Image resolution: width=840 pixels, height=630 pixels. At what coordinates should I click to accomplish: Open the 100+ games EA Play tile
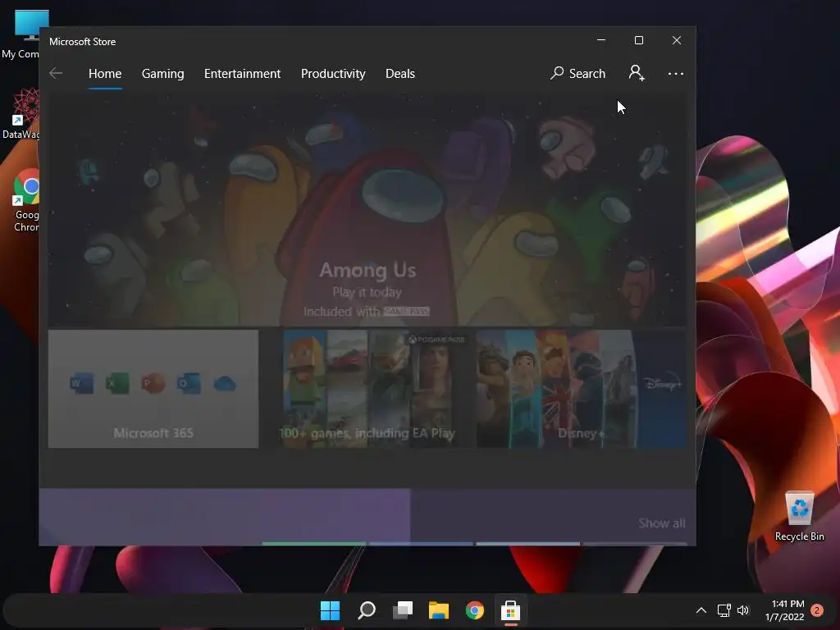click(367, 389)
